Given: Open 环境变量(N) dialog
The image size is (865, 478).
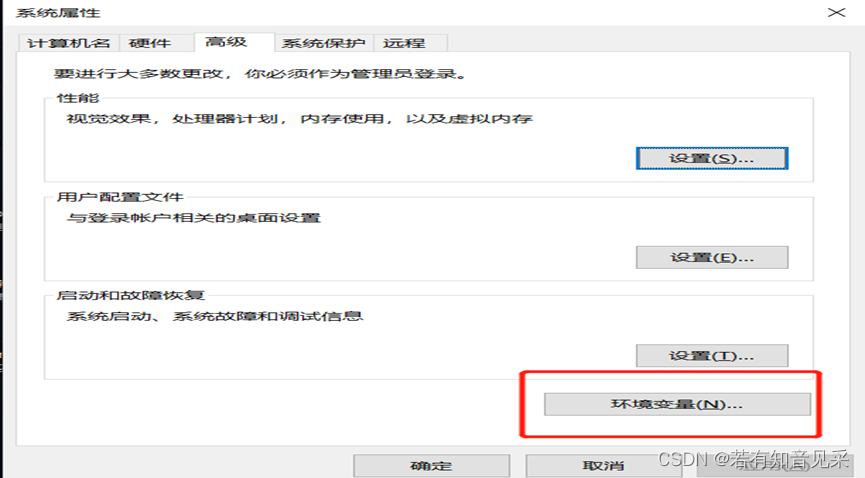Looking at the screenshot, I should [677, 404].
